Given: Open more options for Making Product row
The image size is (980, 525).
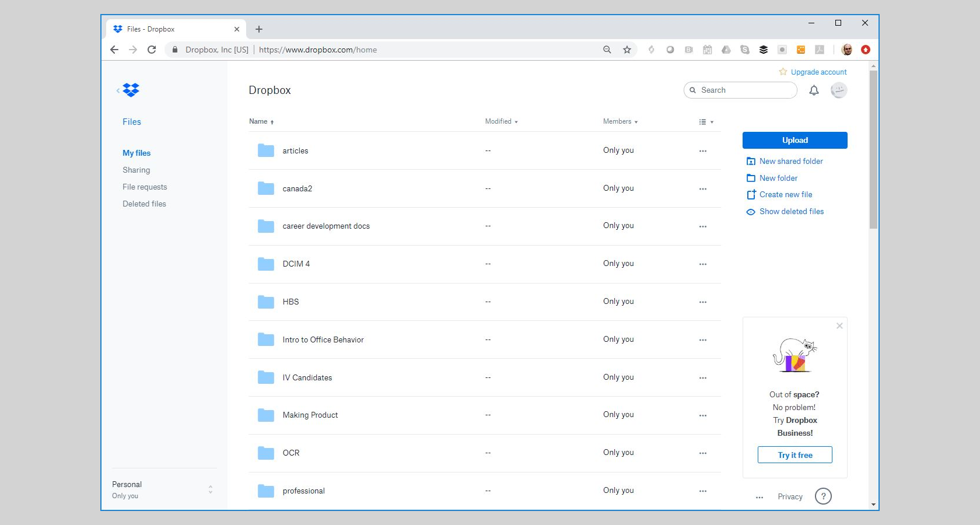Looking at the screenshot, I should pos(703,415).
